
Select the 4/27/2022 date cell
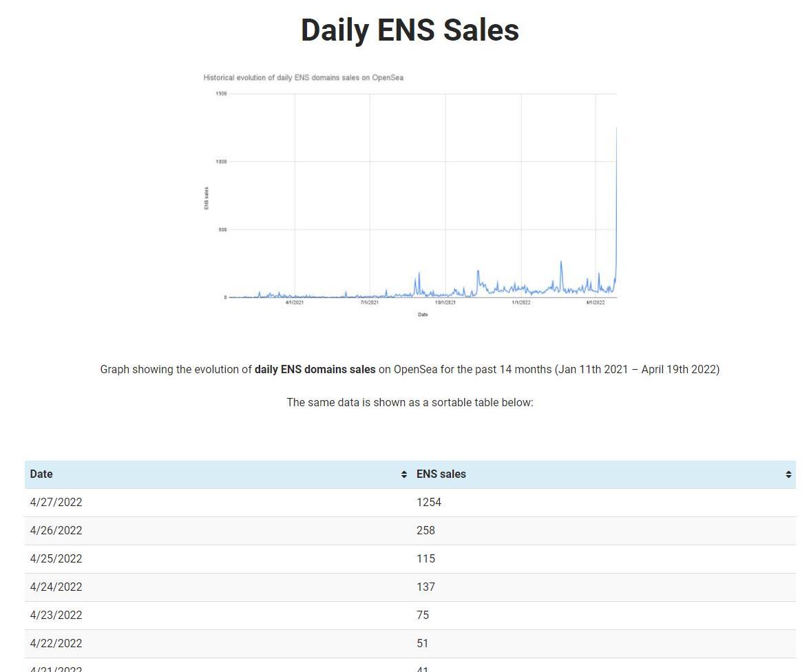(56, 503)
